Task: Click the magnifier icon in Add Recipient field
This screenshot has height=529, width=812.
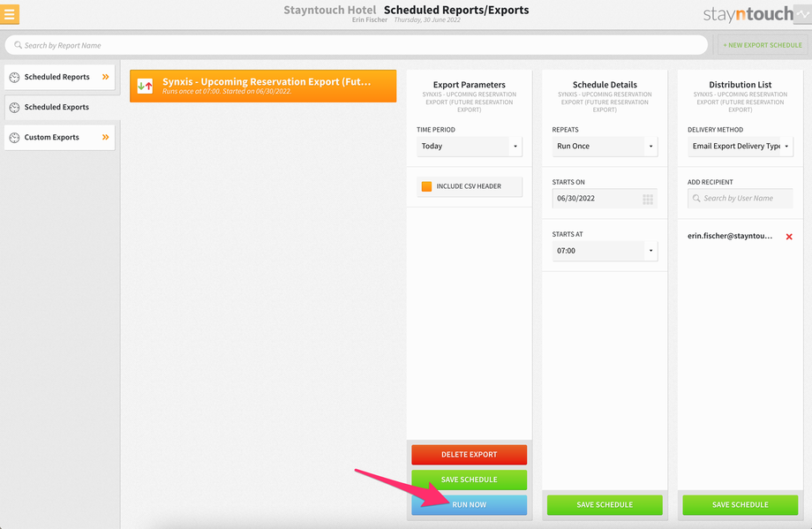Action: coord(696,199)
